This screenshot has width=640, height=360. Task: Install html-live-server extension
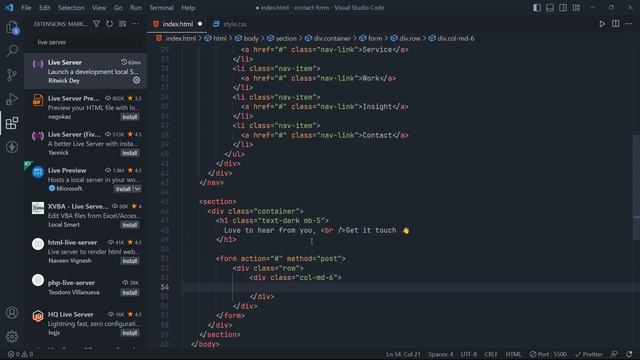click(130, 261)
